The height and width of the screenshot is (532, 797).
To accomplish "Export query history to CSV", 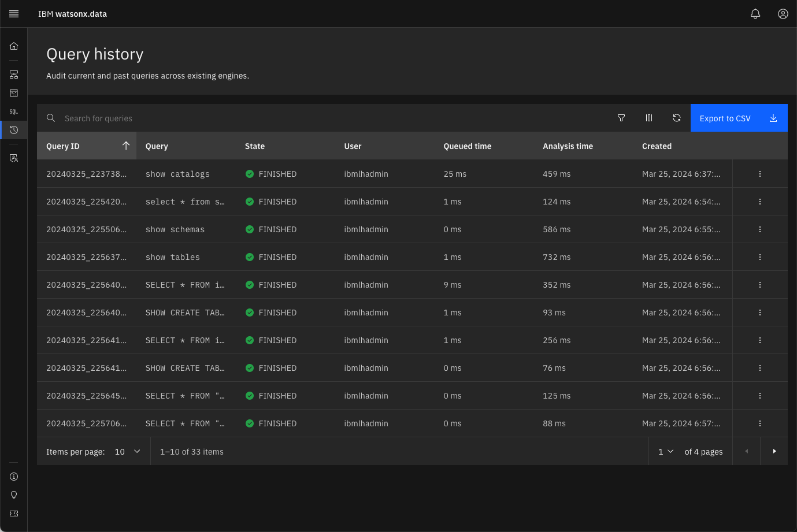I will [739, 118].
